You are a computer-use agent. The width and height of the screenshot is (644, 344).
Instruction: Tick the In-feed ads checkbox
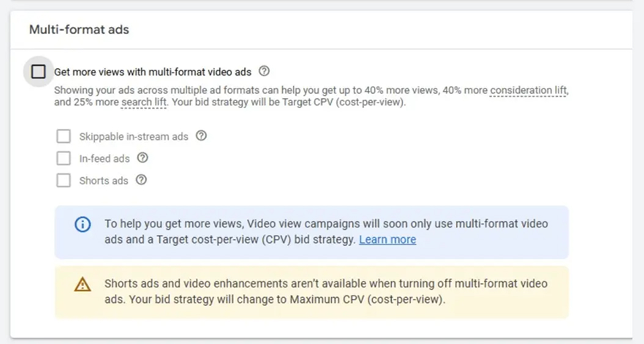pyautogui.click(x=64, y=158)
